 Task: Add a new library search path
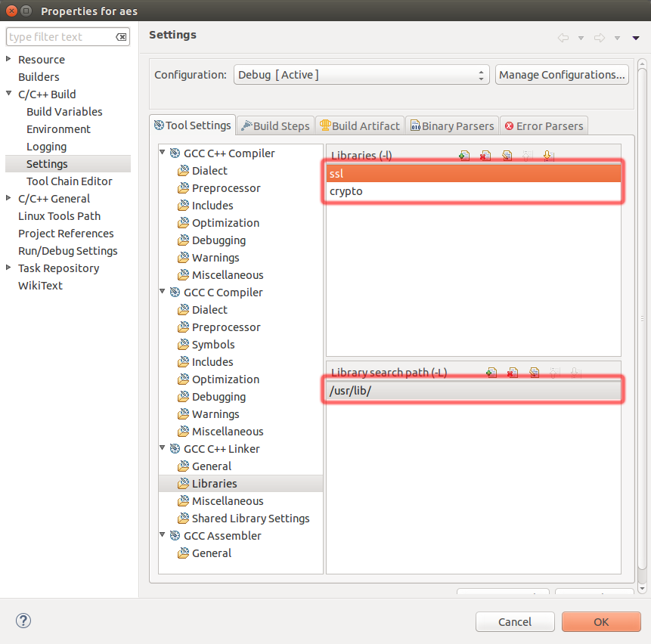pyautogui.click(x=491, y=373)
